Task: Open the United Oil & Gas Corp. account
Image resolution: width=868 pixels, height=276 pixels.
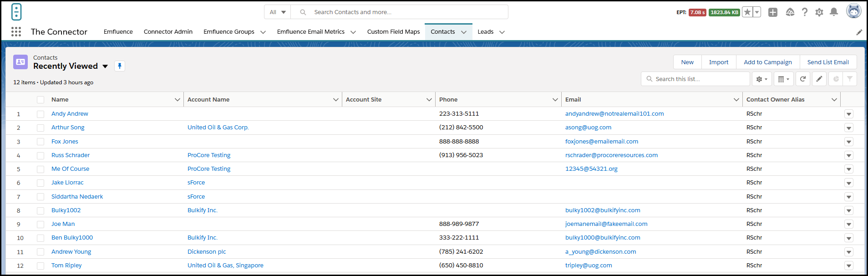Action: coord(218,128)
